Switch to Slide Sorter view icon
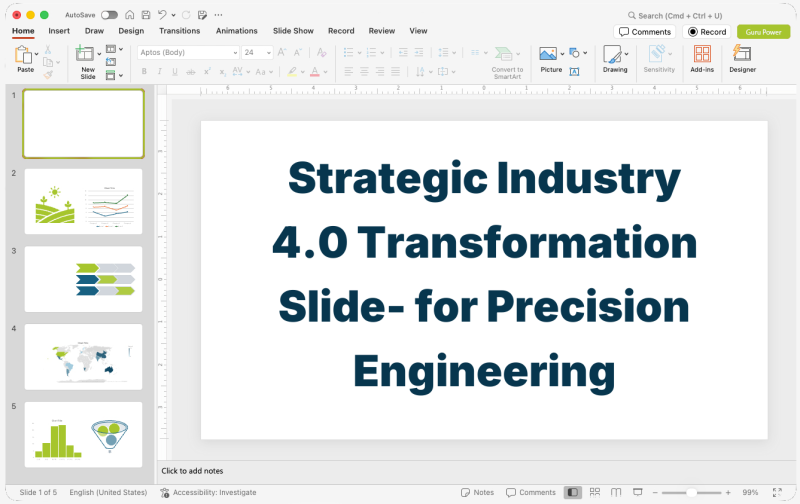 [595, 492]
